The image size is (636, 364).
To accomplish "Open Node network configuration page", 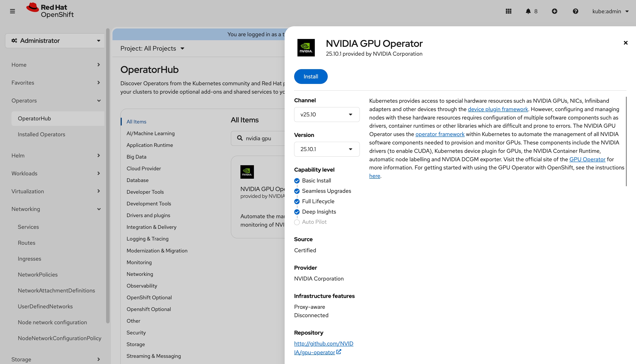I will (x=53, y=322).
